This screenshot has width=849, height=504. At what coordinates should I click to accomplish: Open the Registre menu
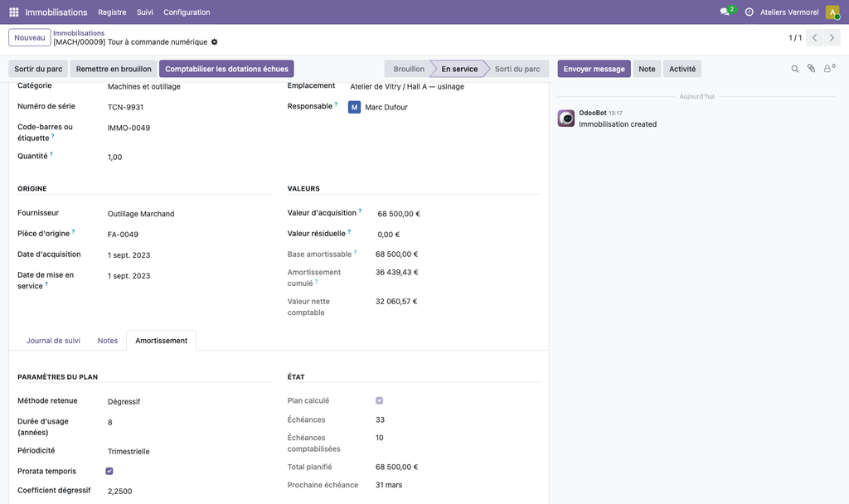[x=112, y=12]
